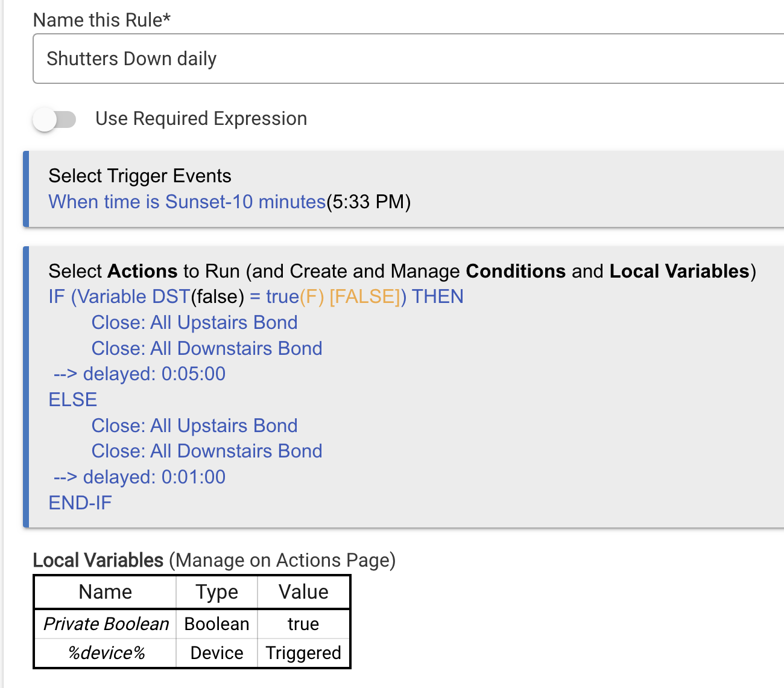Click the END-IF statement
This screenshot has height=688, width=784.
pyautogui.click(x=80, y=503)
